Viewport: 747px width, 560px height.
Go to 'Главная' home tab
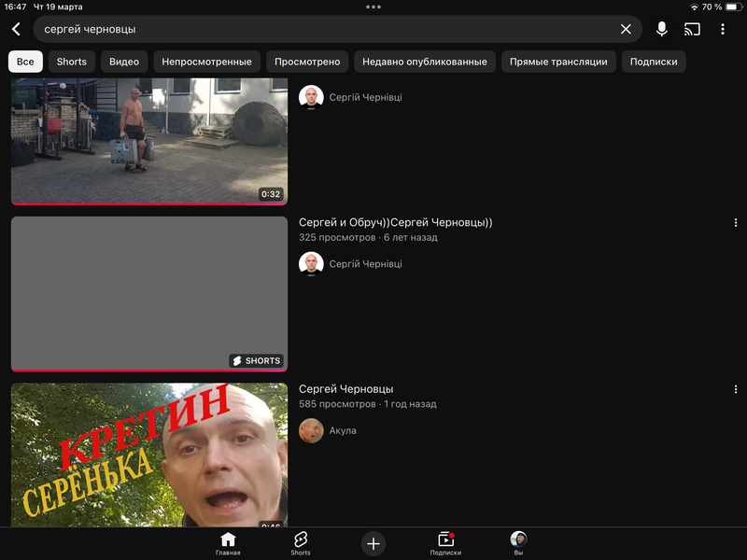point(228,544)
